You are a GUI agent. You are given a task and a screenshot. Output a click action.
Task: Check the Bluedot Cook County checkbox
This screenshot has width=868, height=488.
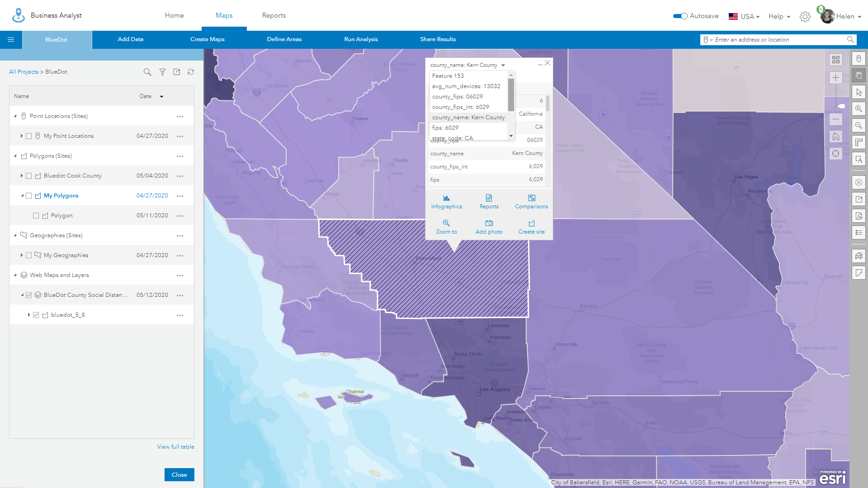(29, 176)
